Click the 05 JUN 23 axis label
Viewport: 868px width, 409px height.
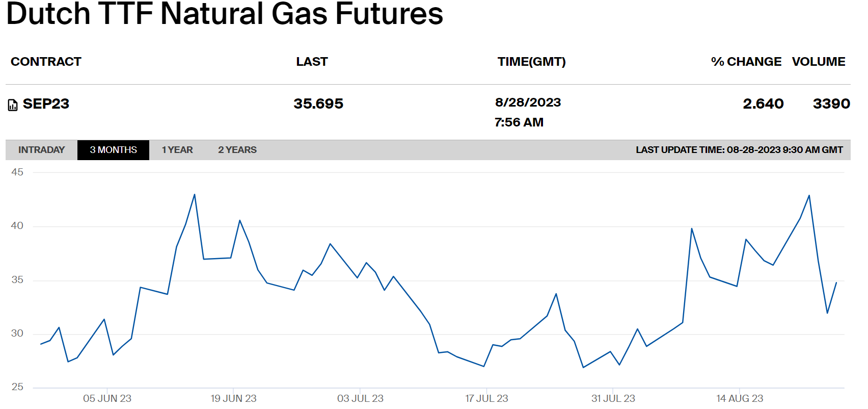(x=107, y=398)
